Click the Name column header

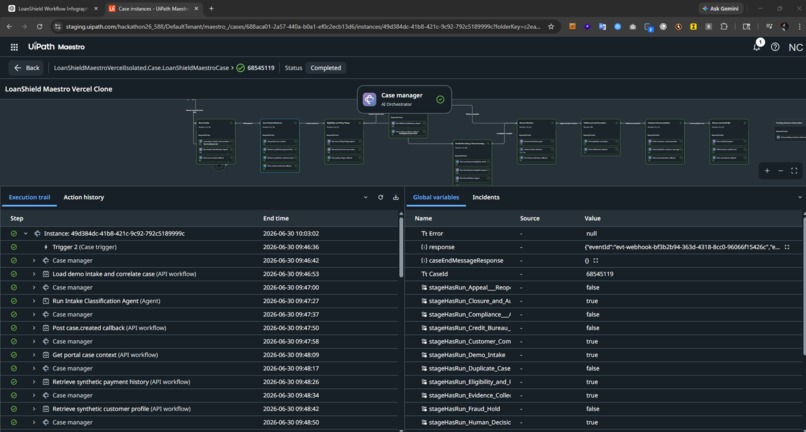point(423,218)
